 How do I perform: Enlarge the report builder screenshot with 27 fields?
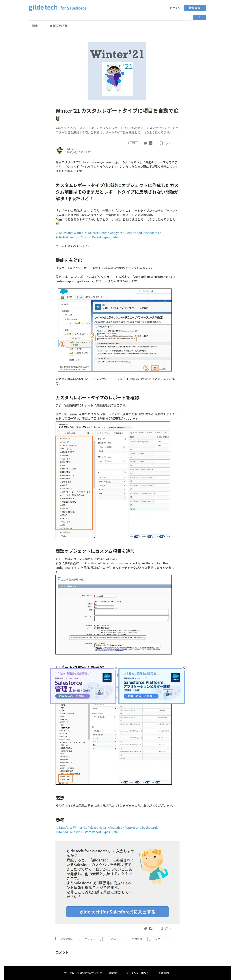point(113,480)
